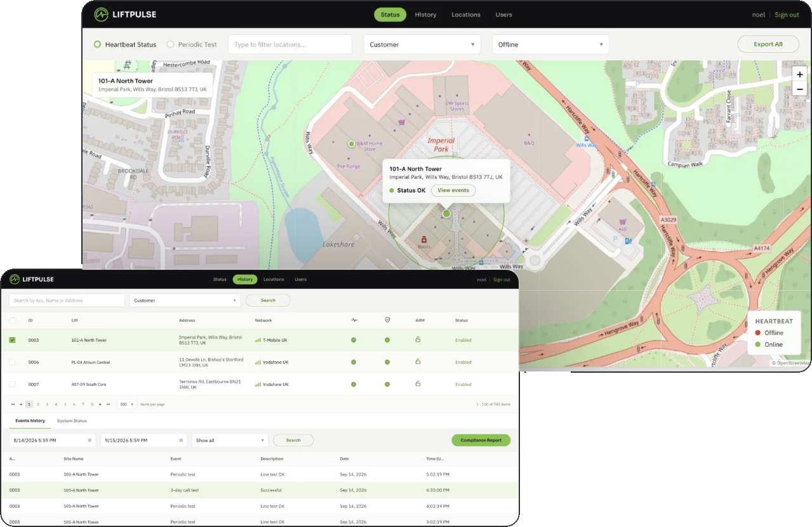This screenshot has width=812, height=527.
Task: Open the calendar icon of the 8/14/2026 date field
Action: click(x=90, y=440)
